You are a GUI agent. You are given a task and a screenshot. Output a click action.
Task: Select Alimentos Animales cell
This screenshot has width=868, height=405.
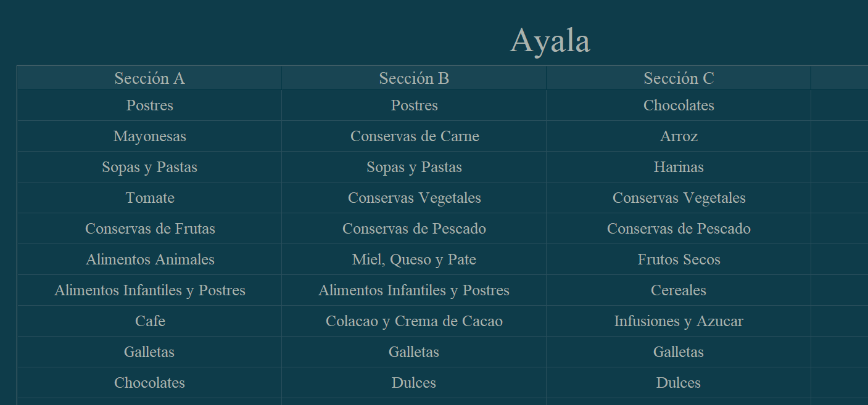point(149,260)
